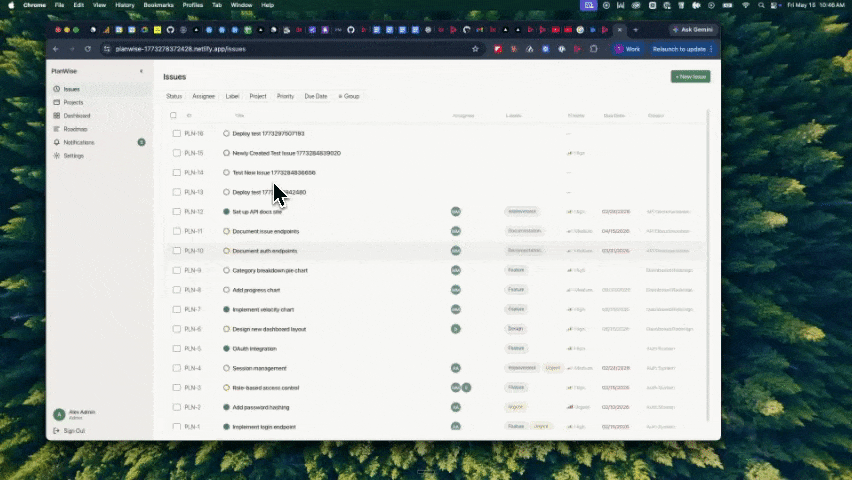Open the History menu

[x=124, y=5]
